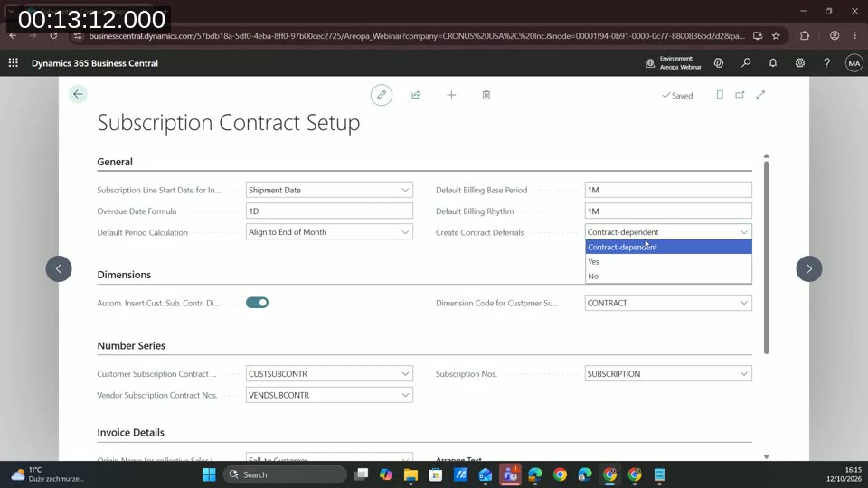Viewport: 868px width, 488px height.
Task: Select No in deferrals list
Action: coord(668,277)
